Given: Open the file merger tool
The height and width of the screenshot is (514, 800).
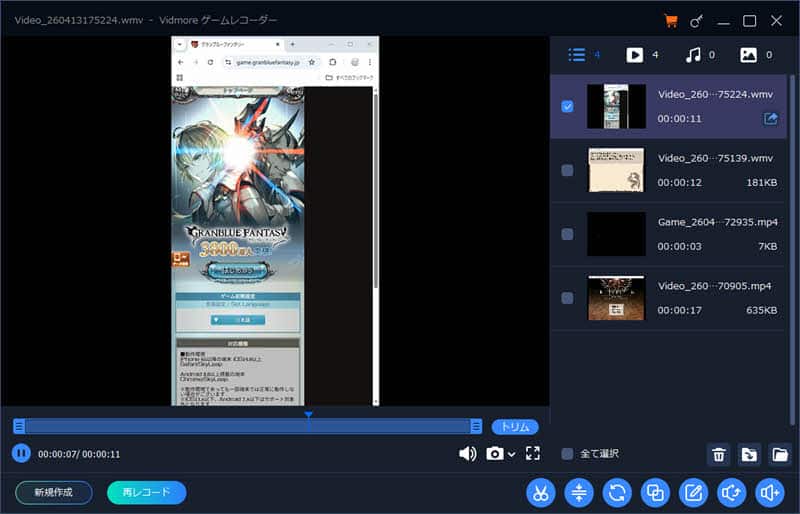Looking at the screenshot, I should (x=655, y=493).
